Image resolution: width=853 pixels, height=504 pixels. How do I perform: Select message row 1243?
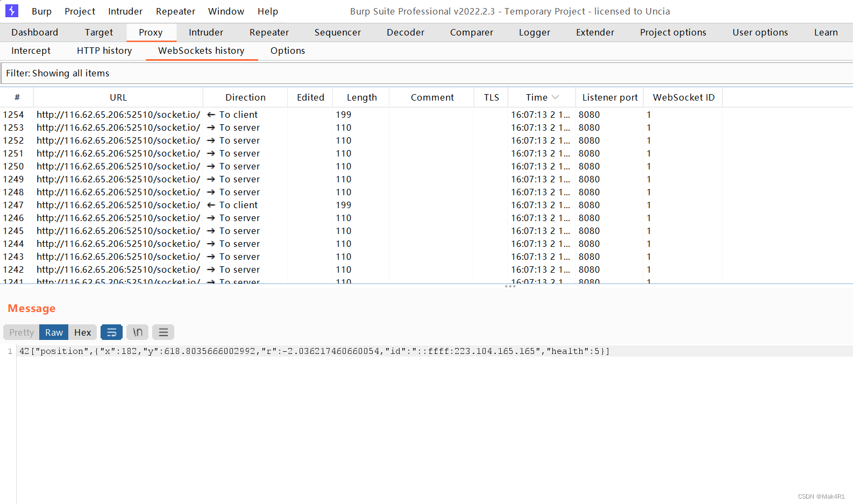361,257
